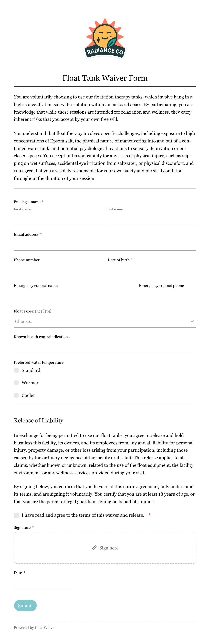
Task: Choose the Cooler temperature radio button
Action: click(17, 395)
